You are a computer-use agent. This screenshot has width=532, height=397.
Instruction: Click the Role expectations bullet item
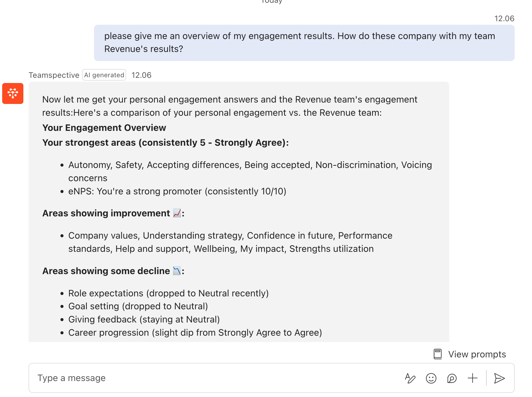[x=168, y=293]
